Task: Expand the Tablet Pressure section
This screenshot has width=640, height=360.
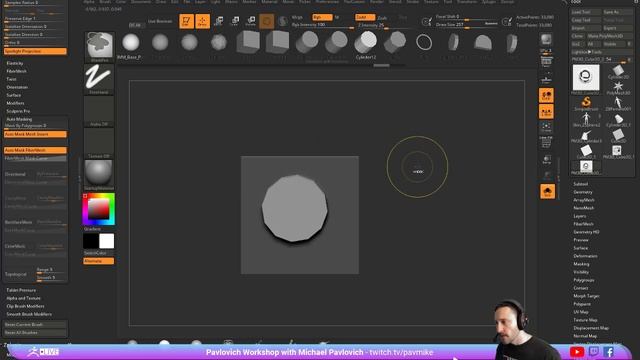Action: click(21, 290)
